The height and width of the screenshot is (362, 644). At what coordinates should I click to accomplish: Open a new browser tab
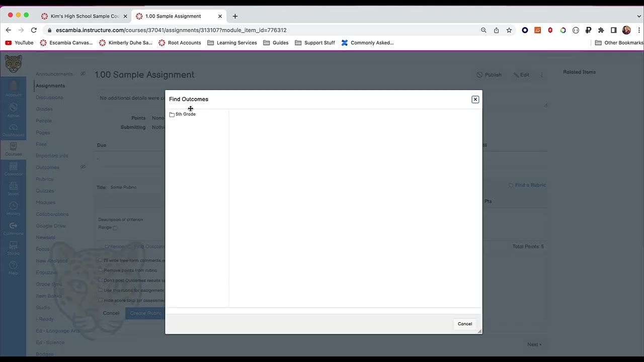coord(235,16)
